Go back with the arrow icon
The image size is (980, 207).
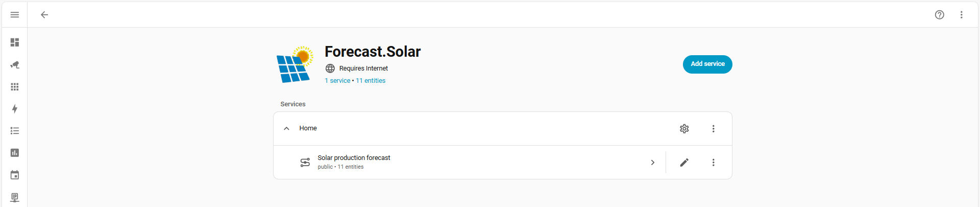[44, 15]
